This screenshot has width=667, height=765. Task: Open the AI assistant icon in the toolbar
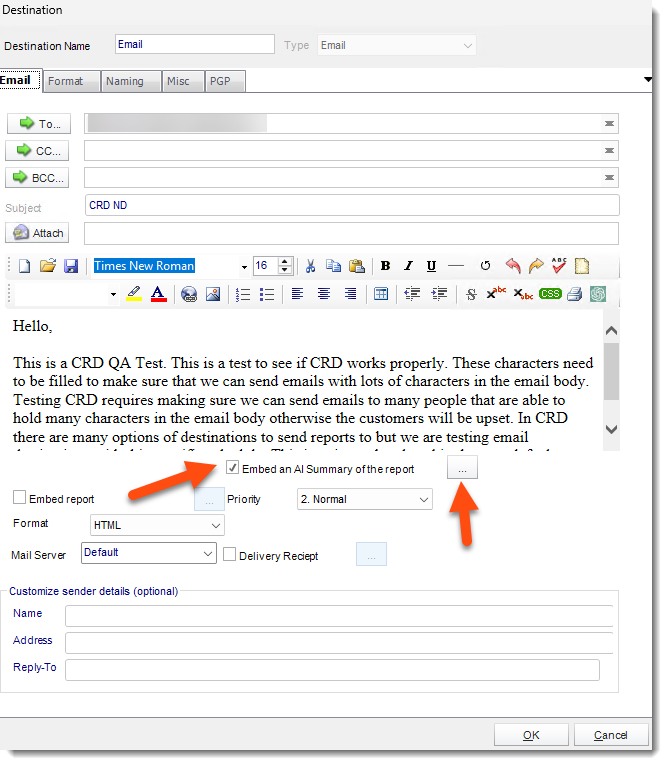(x=598, y=294)
